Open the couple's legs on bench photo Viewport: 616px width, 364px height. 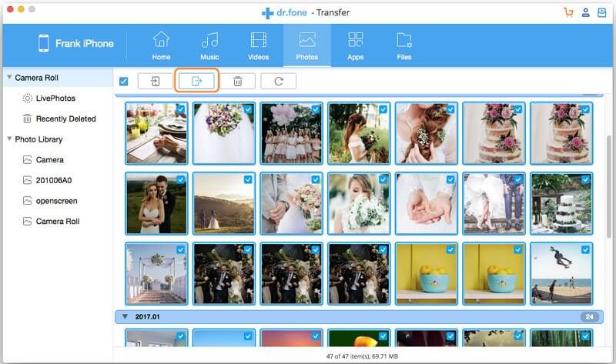point(494,203)
